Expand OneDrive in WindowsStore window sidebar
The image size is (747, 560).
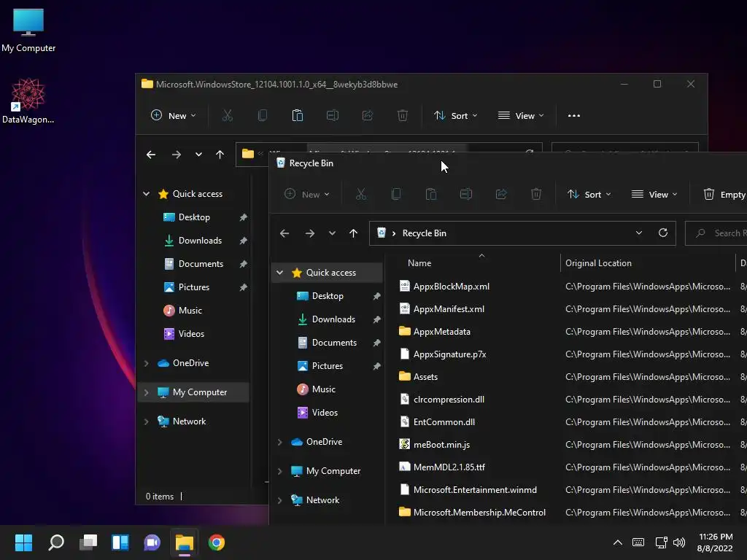(146, 363)
